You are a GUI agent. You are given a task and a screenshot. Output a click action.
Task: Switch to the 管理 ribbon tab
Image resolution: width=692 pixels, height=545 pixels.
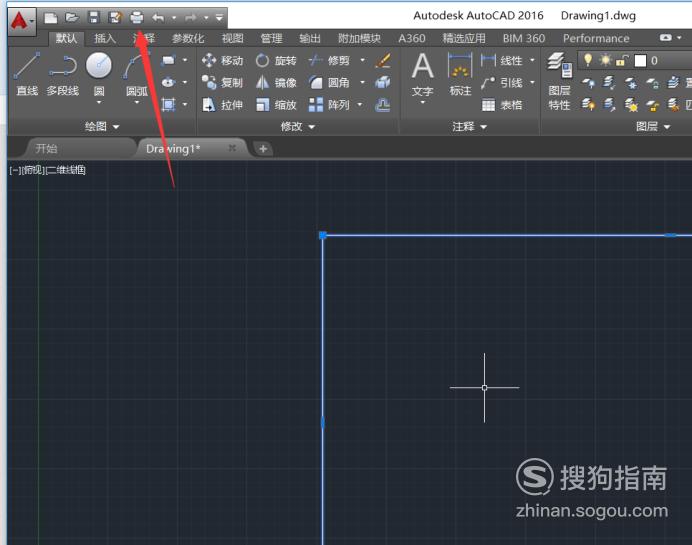coord(271,38)
